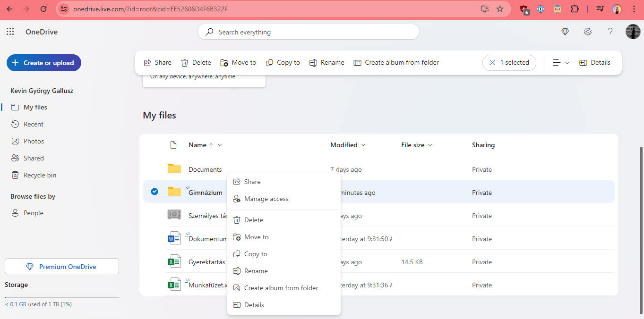Open the help question mark icon
Image resolution: width=644 pixels, height=319 pixels.
[x=610, y=32]
